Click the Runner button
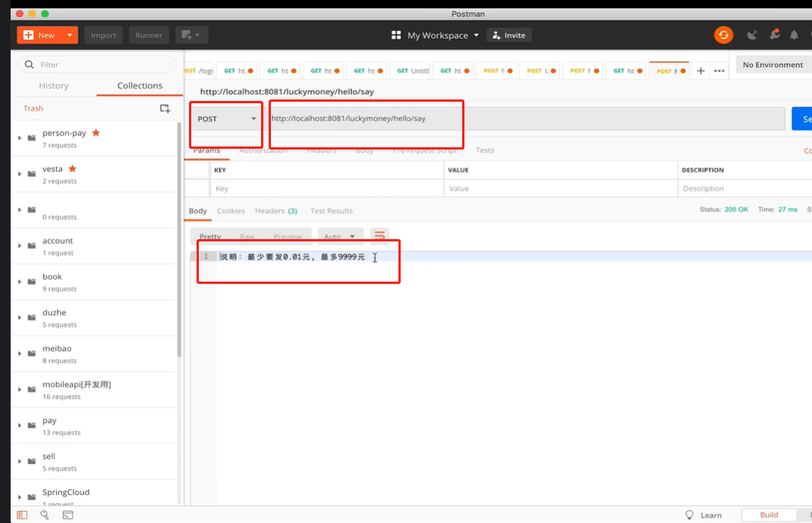The height and width of the screenshot is (523, 812). point(149,35)
